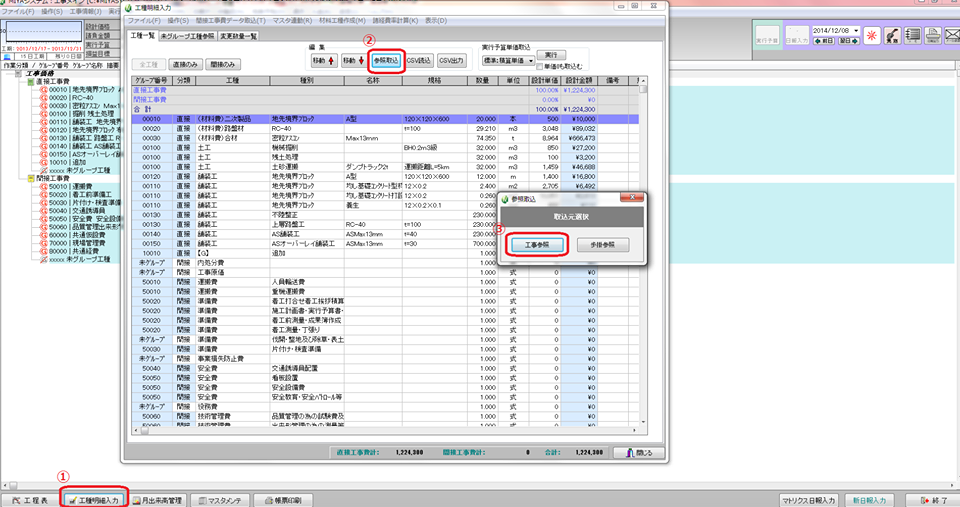
Task: Click the 設計金額 column header
Action: point(579,80)
